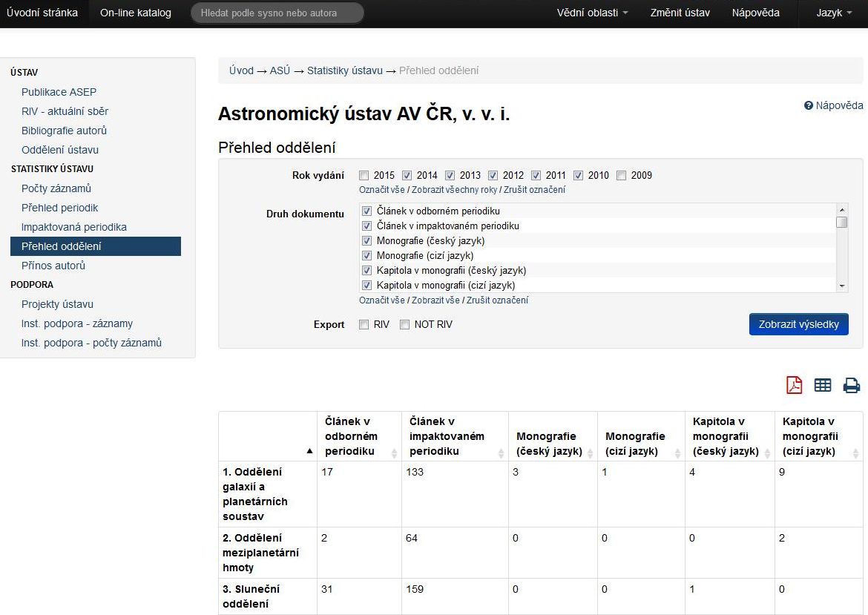Viewport: 868px width, 615px height.
Task: Toggle Článek v impaktovaném periodiku checkbox
Action: pyautogui.click(x=366, y=226)
